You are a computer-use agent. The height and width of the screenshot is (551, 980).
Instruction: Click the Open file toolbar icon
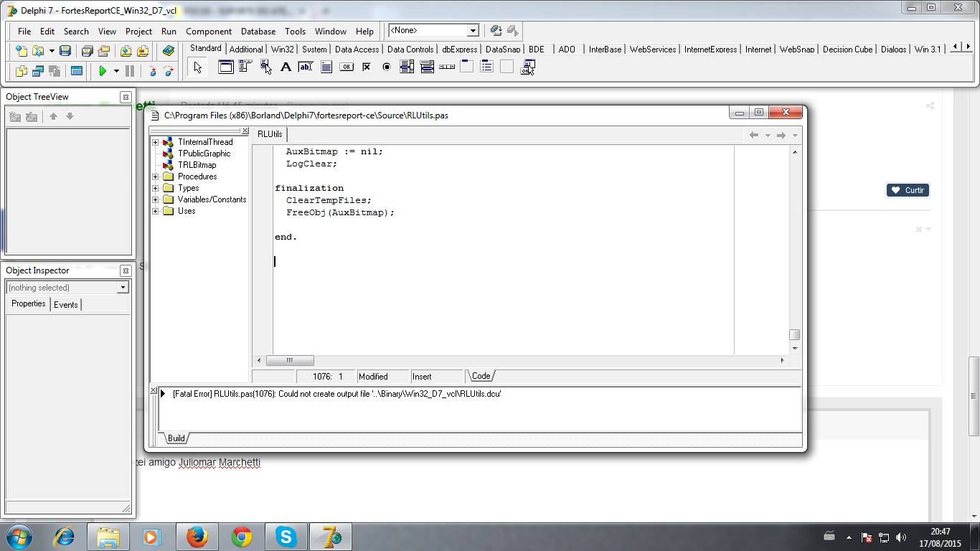(37, 51)
